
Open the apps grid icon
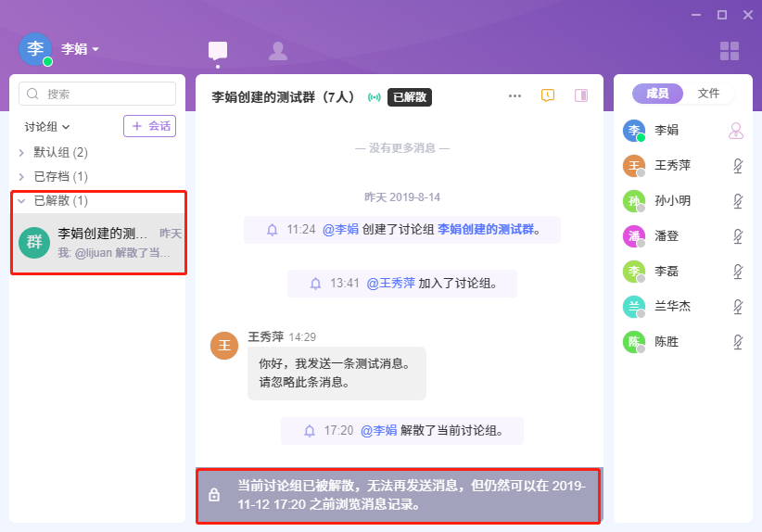click(x=730, y=51)
